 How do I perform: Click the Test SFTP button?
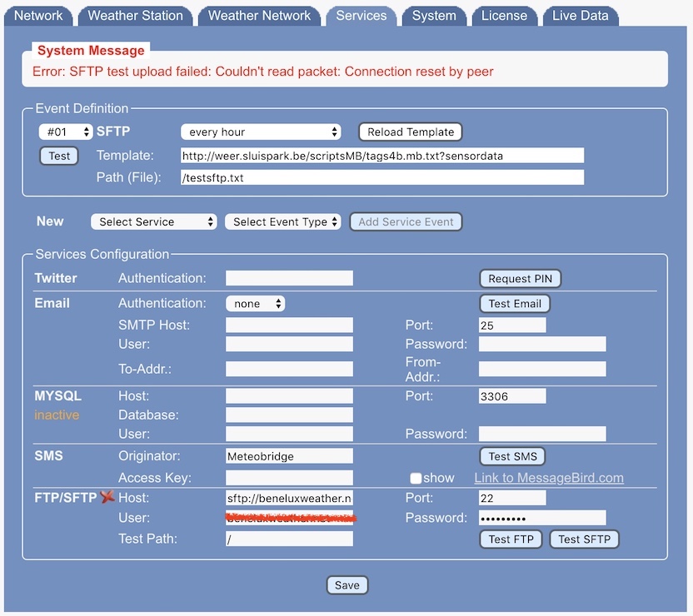584,539
